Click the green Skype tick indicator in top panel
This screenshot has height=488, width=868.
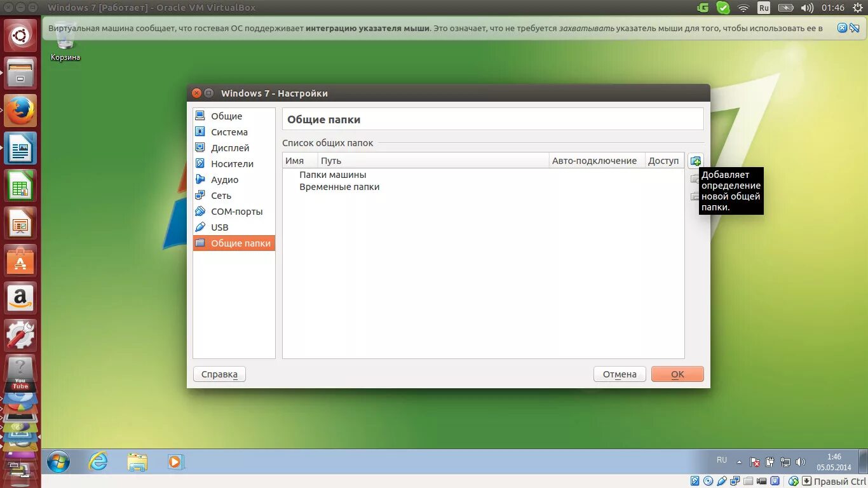point(723,8)
